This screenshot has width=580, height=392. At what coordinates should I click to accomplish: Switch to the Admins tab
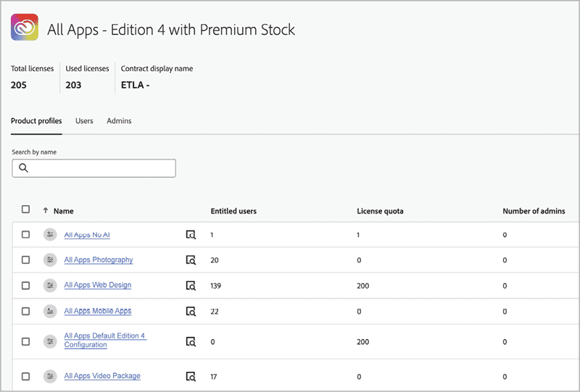click(x=119, y=121)
